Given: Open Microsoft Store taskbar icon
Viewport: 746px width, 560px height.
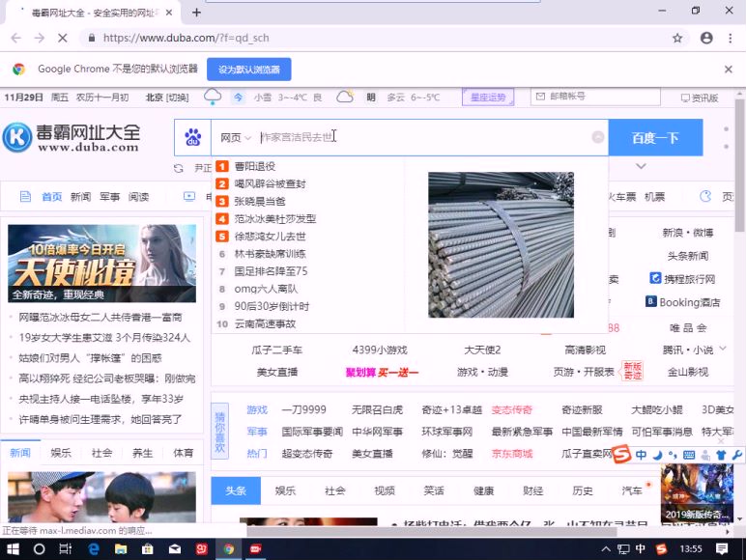Looking at the screenshot, I should 148,549.
